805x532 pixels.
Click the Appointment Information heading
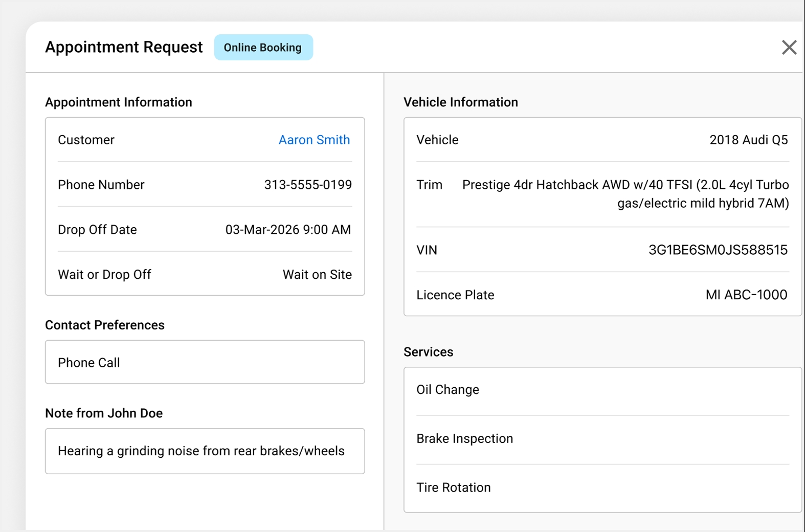click(119, 102)
